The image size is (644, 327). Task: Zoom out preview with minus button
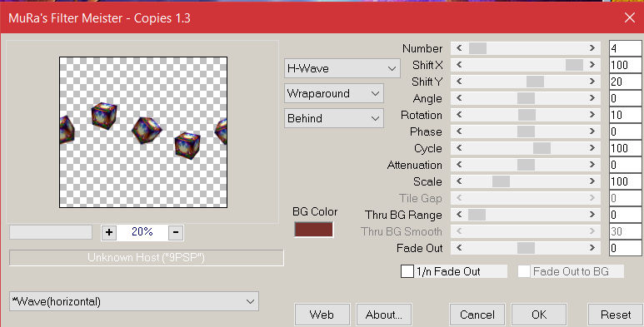[176, 232]
